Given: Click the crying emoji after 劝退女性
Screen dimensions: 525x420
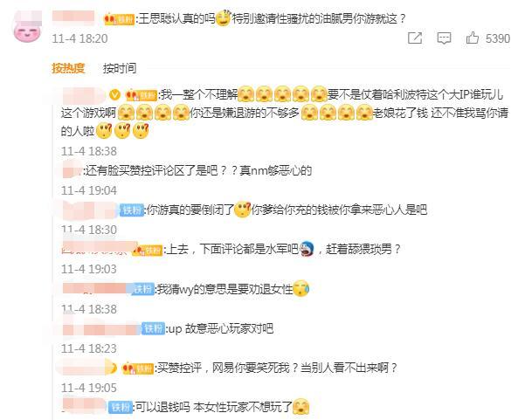Looking at the screenshot, I should coord(301,288).
